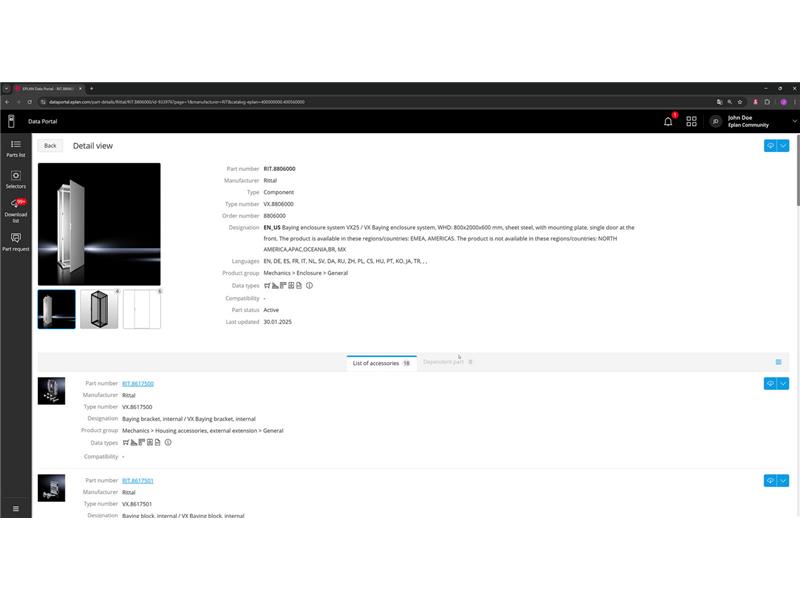
Task: Click the Detail view heading
Action: 93,146
